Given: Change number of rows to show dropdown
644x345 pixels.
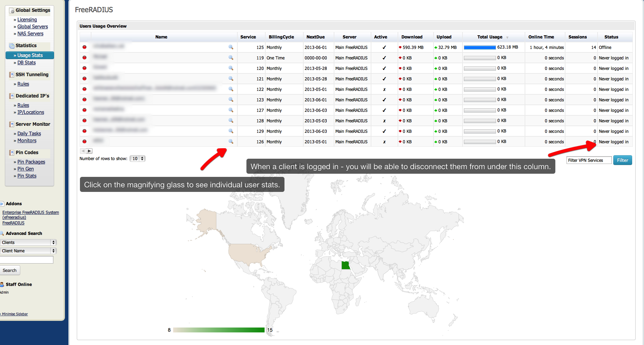Looking at the screenshot, I should 138,159.
